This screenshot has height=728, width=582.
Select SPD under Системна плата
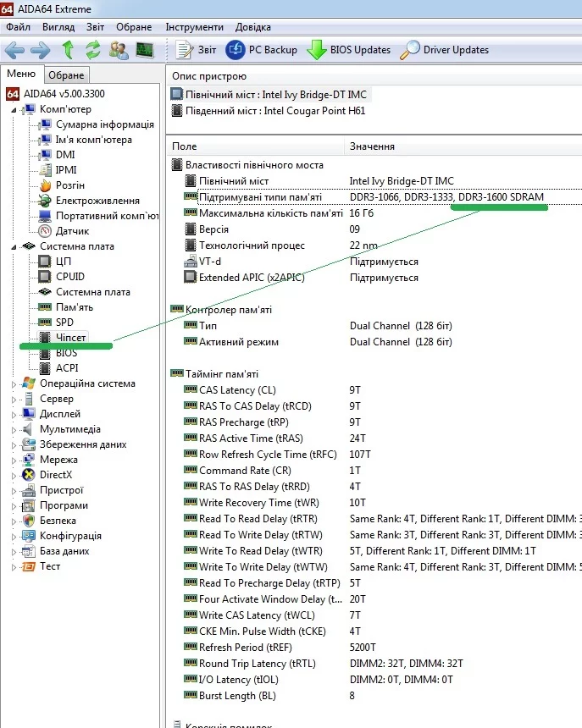tap(64, 323)
